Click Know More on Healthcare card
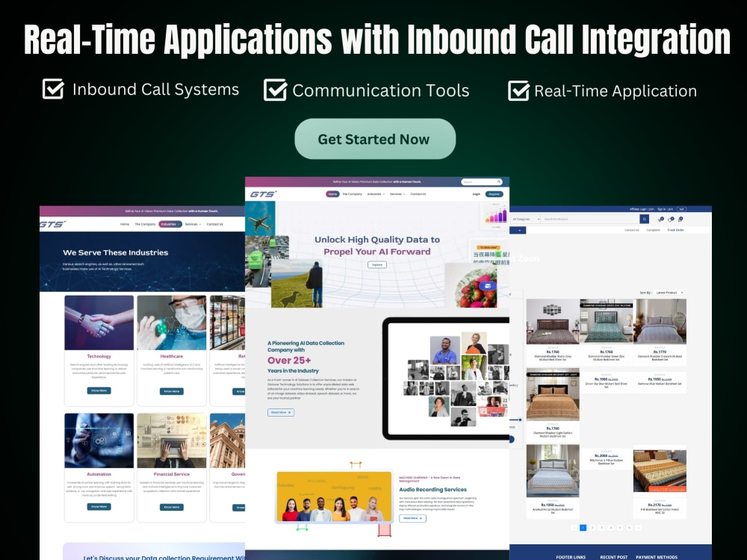Image resolution: width=747 pixels, height=560 pixels. click(172, 391)
